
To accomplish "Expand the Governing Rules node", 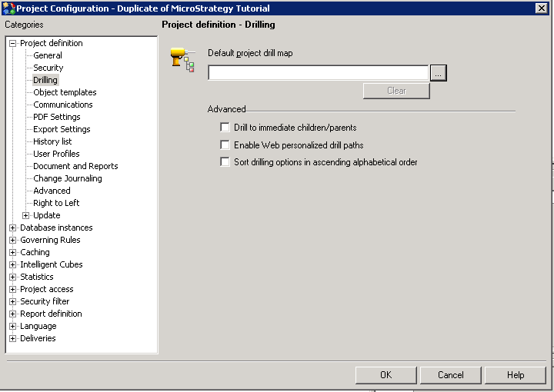I will point(13,241).
